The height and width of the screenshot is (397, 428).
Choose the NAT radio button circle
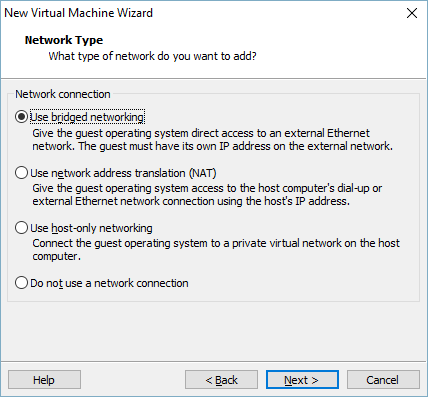click(x=21, y=173)
